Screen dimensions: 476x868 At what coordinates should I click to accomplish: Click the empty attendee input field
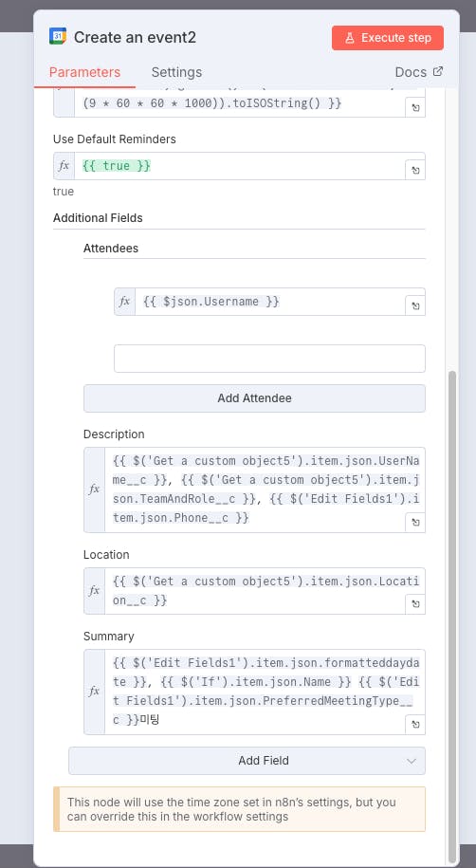click(x=269, y=359)
